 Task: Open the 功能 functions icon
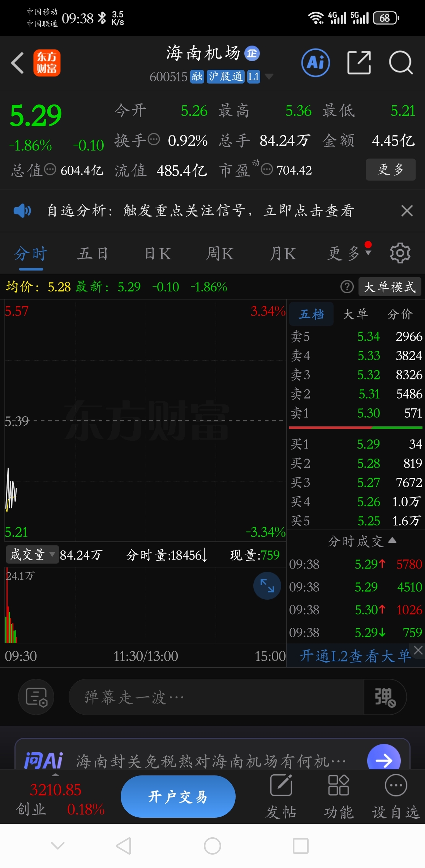click(338, 797)
